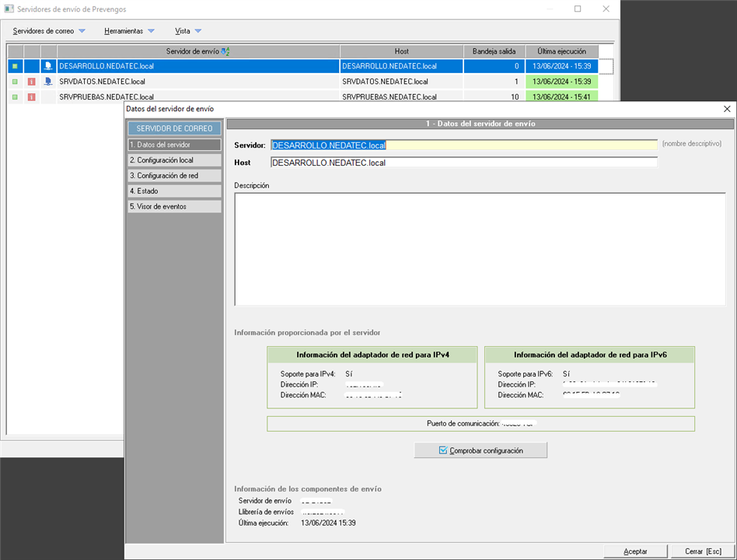Click the Comprobar configuración button
The width and height of the screenshot is (737, 560).
tap(480, 450)
